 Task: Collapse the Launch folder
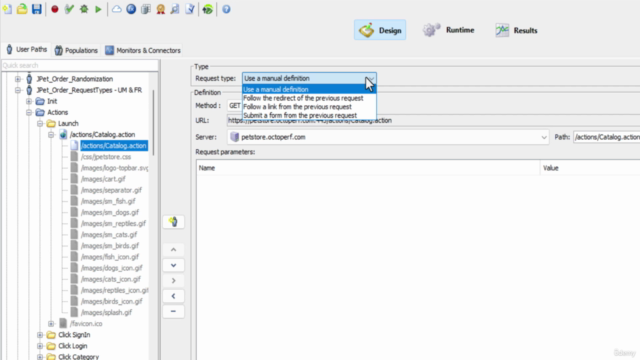(x=40, y=123)
